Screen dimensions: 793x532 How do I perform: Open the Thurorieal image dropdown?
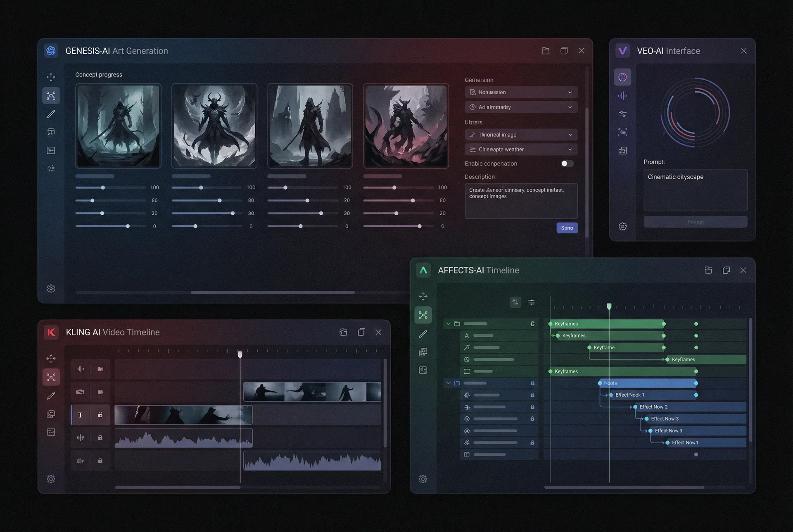tap(521, 134)
